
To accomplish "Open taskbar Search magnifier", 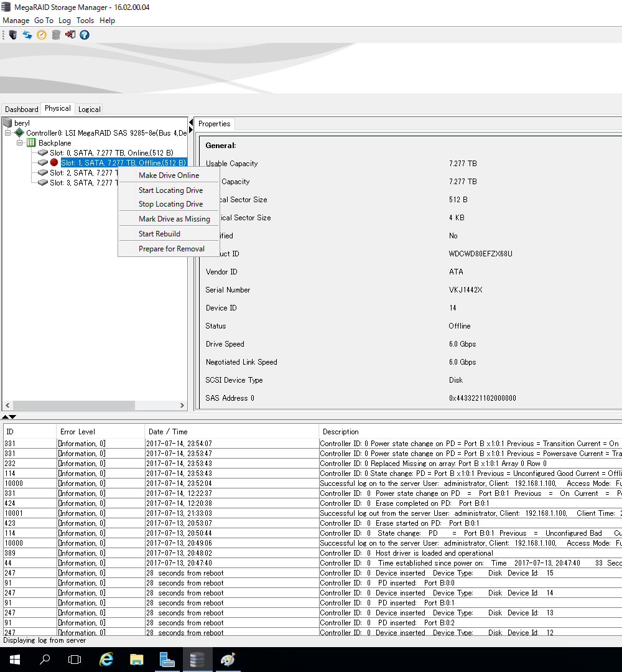I will click(45, 660).
